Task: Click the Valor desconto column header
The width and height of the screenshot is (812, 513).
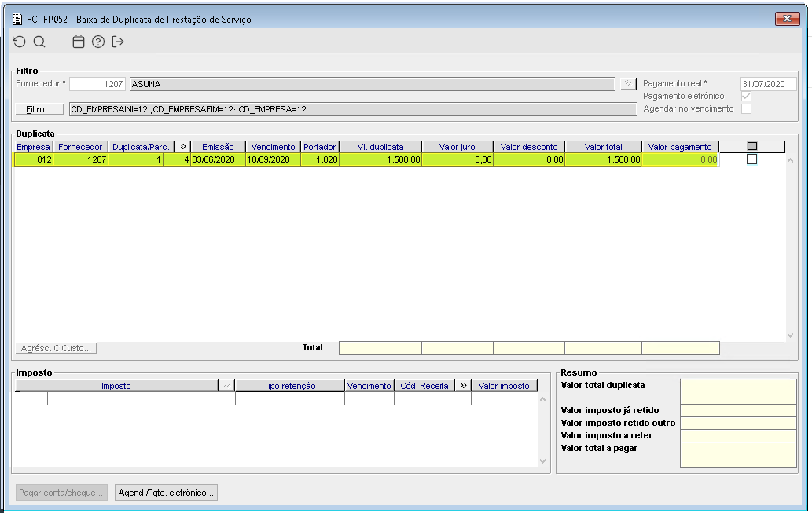Action: pyautogui.click(x=529, y=146)
